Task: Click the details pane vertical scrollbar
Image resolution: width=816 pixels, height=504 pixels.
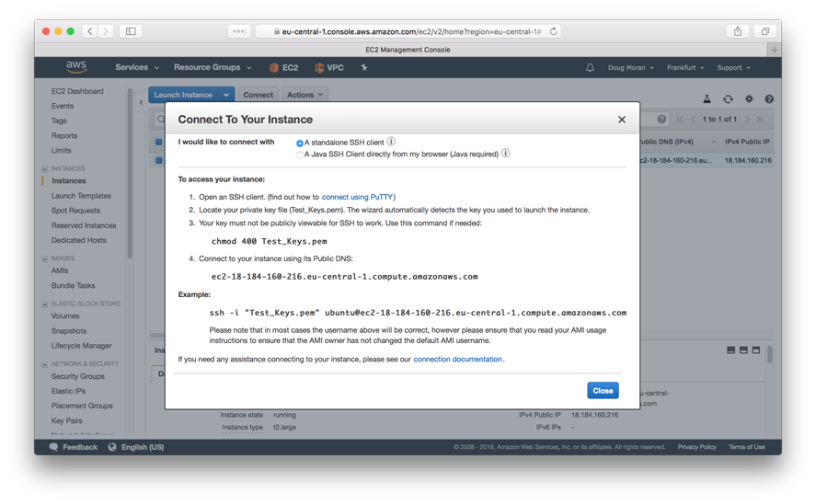Action: point(770,354)
